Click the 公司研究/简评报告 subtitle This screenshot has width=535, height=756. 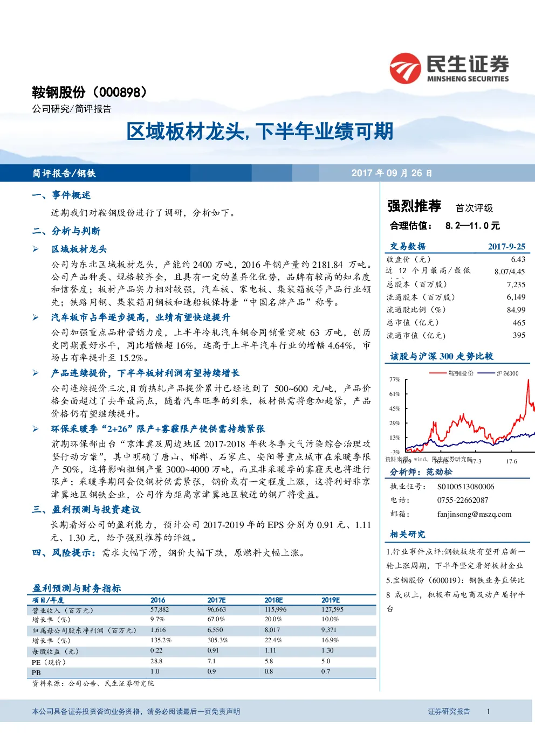[72, 109]
